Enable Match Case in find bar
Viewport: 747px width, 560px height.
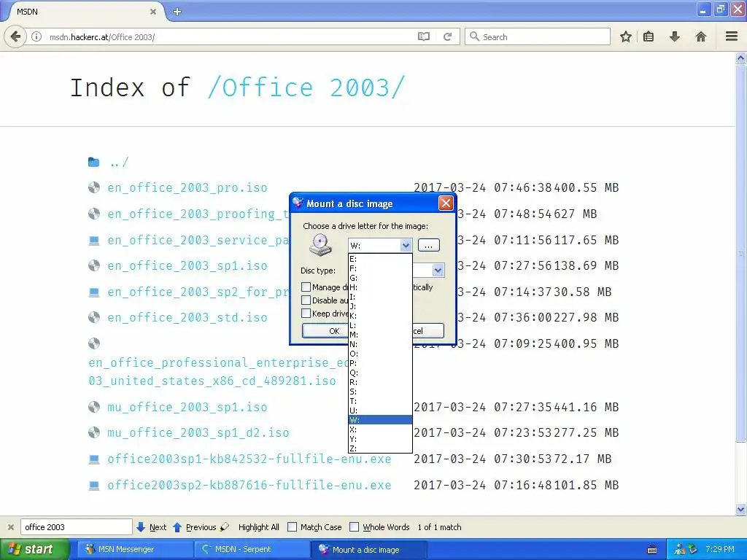pos(292,527)
